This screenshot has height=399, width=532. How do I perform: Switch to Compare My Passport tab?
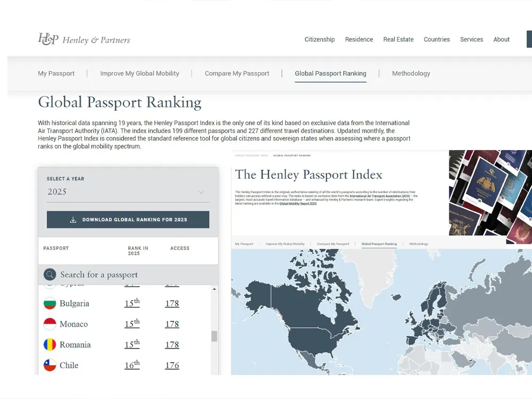tap(237, 73)
